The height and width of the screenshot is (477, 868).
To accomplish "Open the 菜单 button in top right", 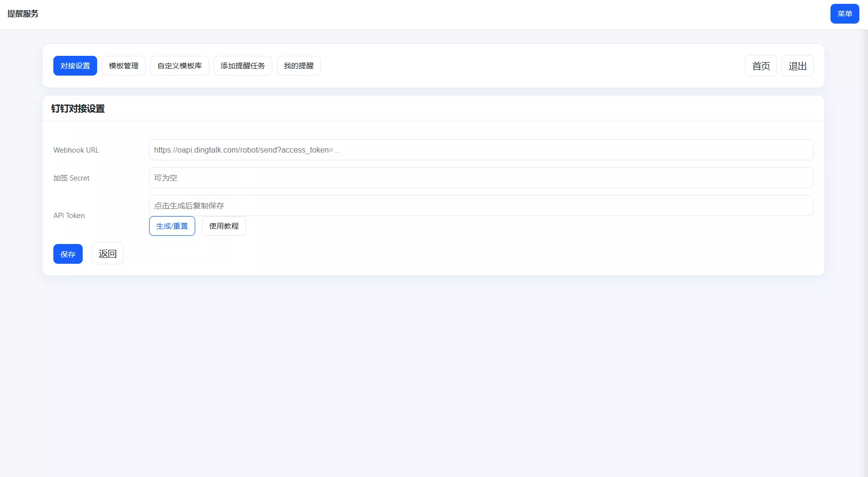I will 844,13.
